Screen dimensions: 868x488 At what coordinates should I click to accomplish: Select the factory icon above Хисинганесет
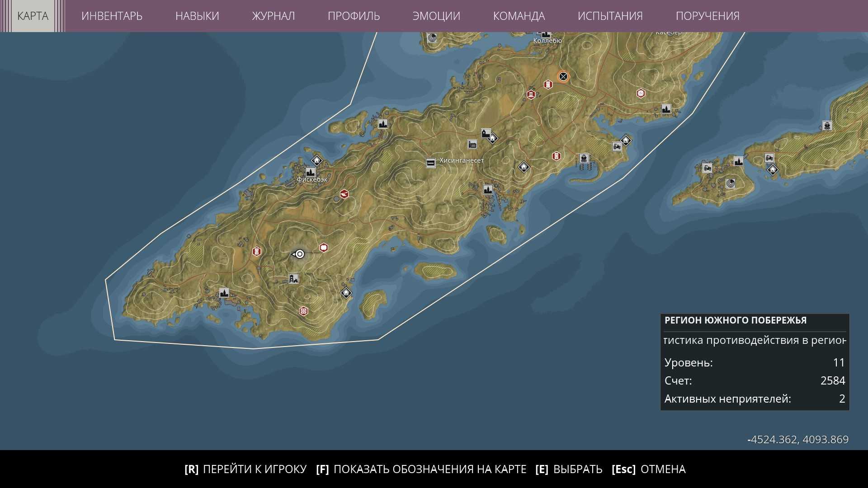472,144
